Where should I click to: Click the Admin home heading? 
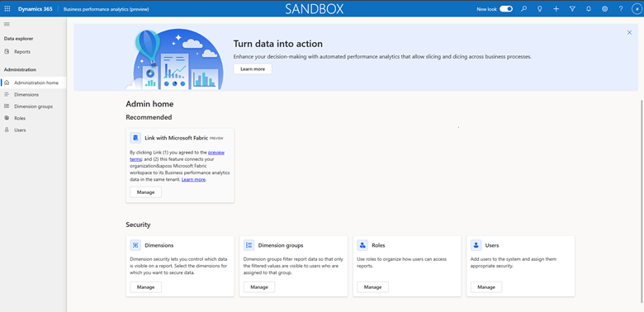click(149, 104)
